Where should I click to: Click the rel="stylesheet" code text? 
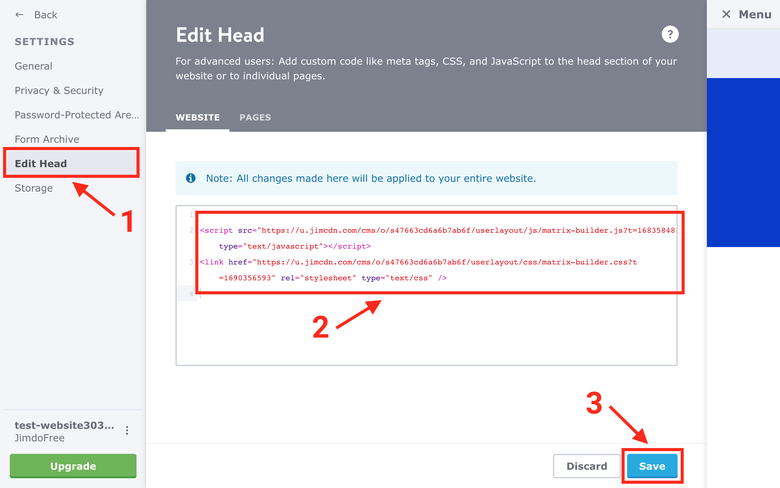click(x=318, y=278)
